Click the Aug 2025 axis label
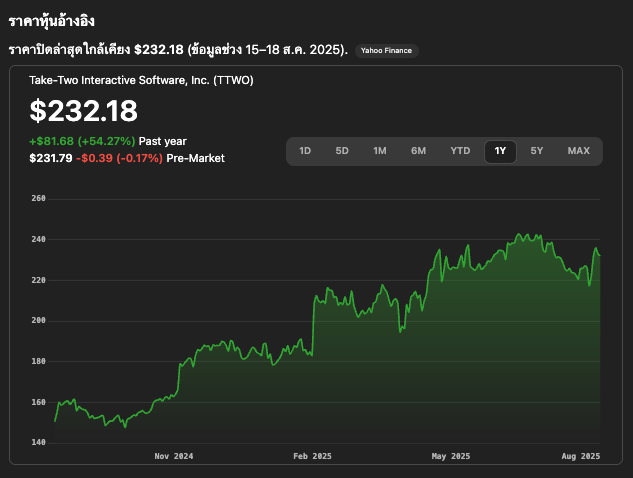Screen dimensions: 633x478 pyautogui.click(x=581, y=456)
